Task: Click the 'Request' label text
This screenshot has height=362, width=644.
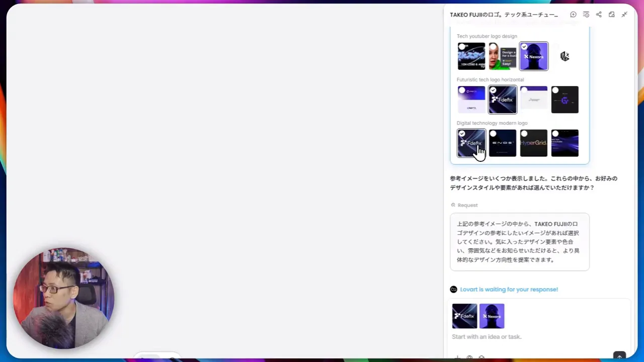Action: coord(467,205)
